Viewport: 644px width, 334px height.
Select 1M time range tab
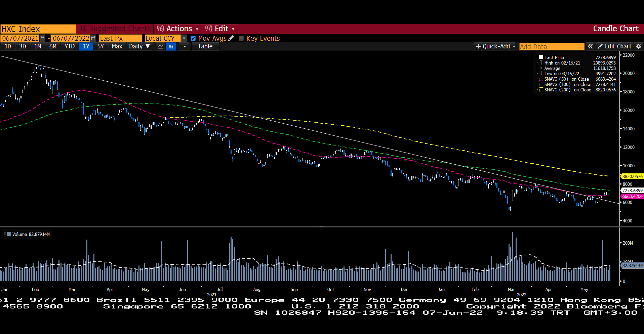coord(38,46)
